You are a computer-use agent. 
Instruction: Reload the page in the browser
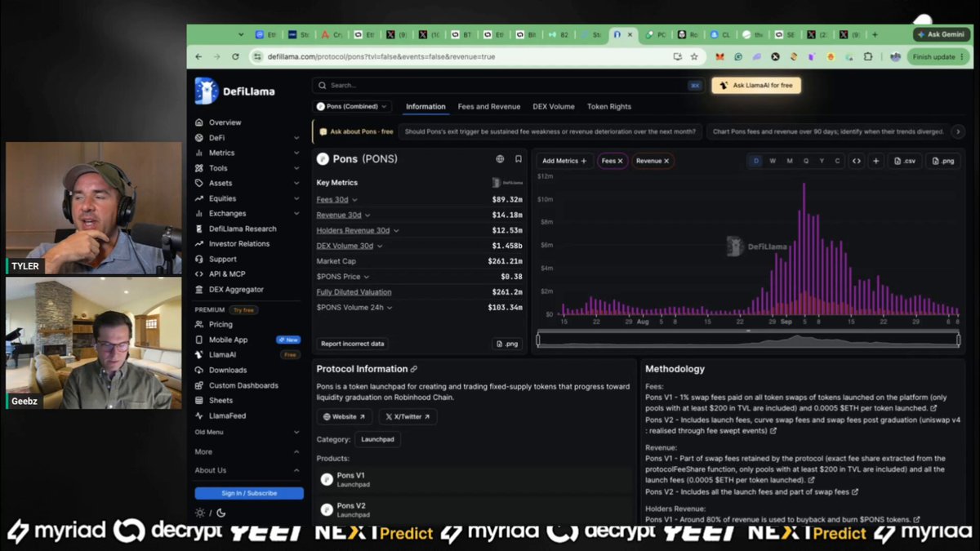[x=235, y=57]
